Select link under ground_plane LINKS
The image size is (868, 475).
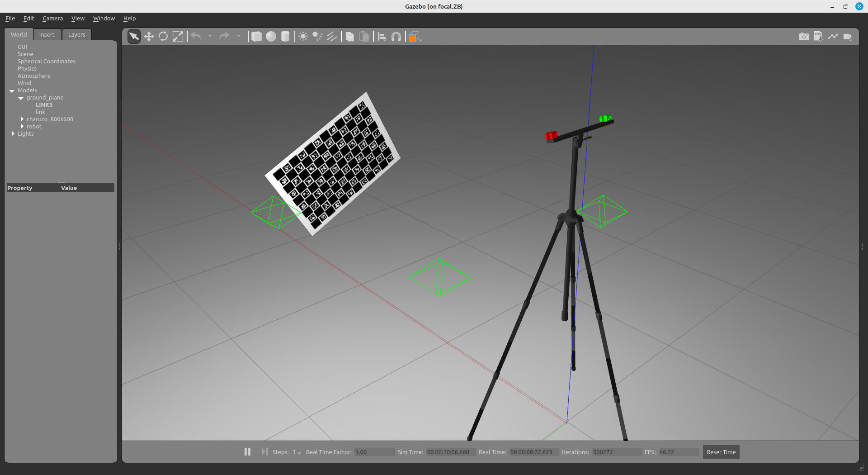click(x=40, y=112)
